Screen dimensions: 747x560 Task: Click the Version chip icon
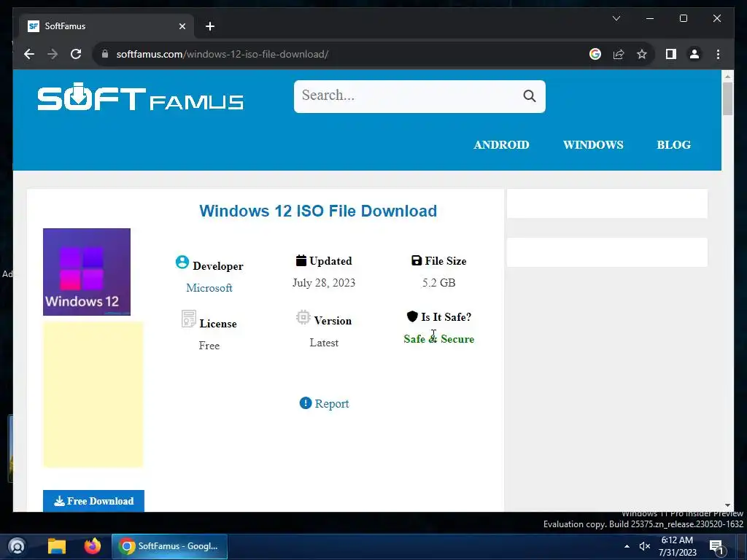coord(303,317)
